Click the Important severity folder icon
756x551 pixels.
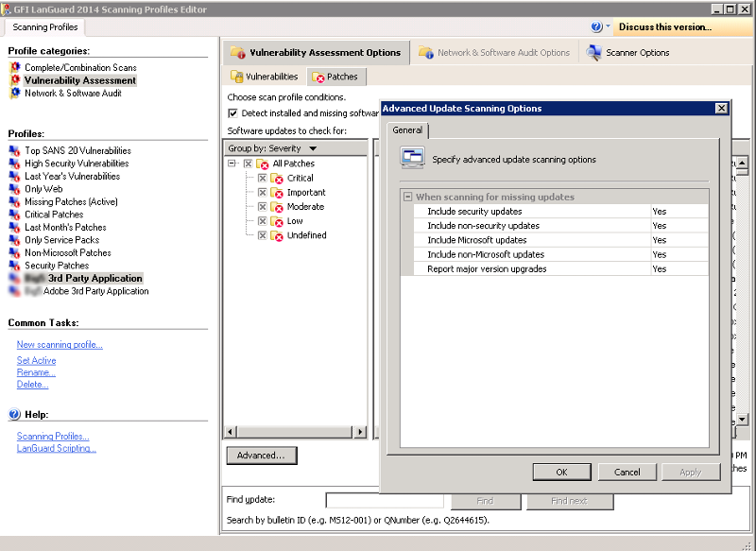[277, 193]
